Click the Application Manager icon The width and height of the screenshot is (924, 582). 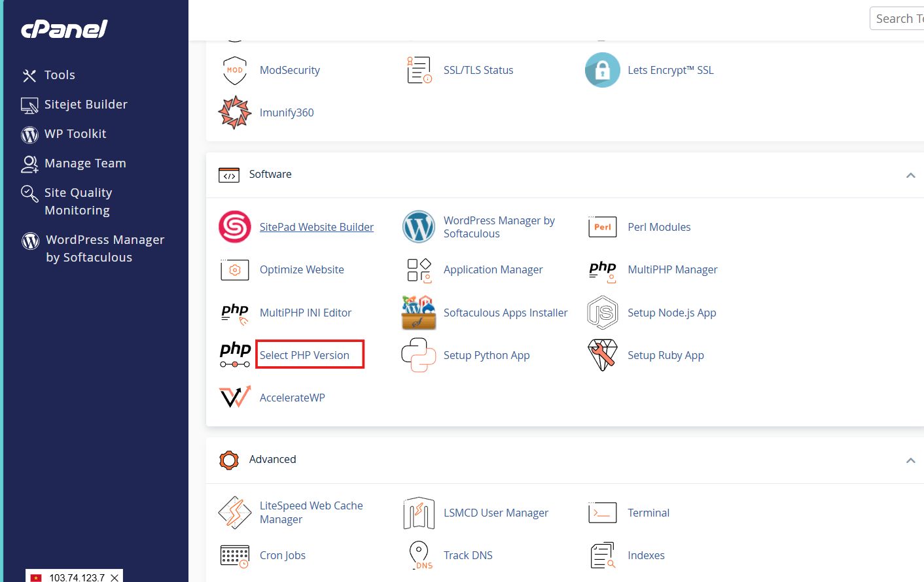pyautogui.click(x=419, y=270)
